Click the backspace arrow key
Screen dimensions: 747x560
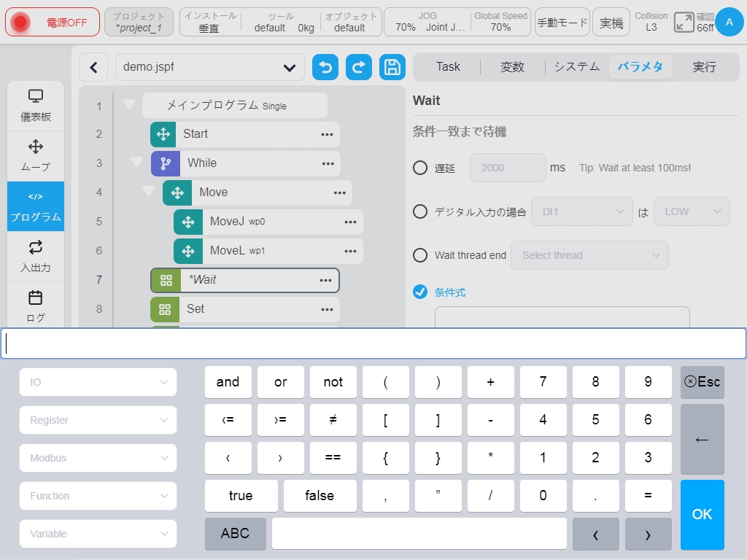click(x=703, y=439)
